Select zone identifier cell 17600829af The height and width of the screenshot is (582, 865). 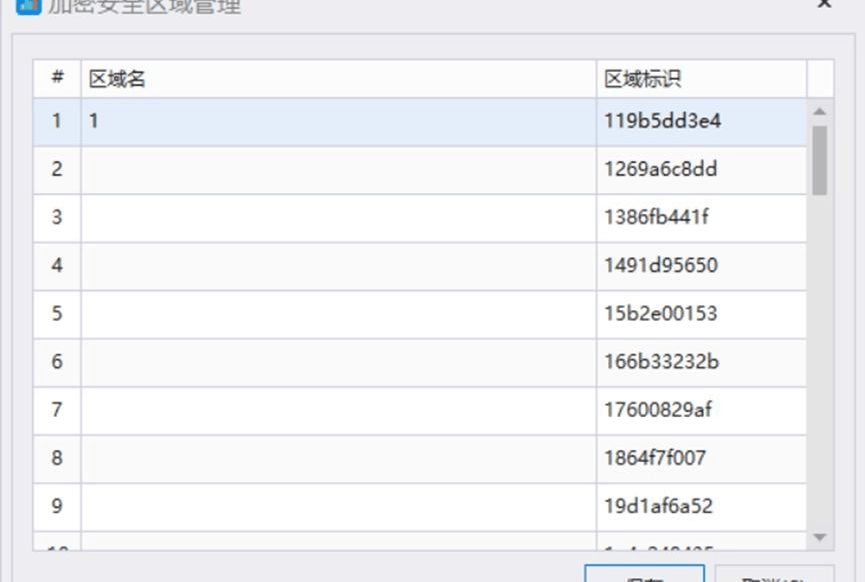[701, 411]
